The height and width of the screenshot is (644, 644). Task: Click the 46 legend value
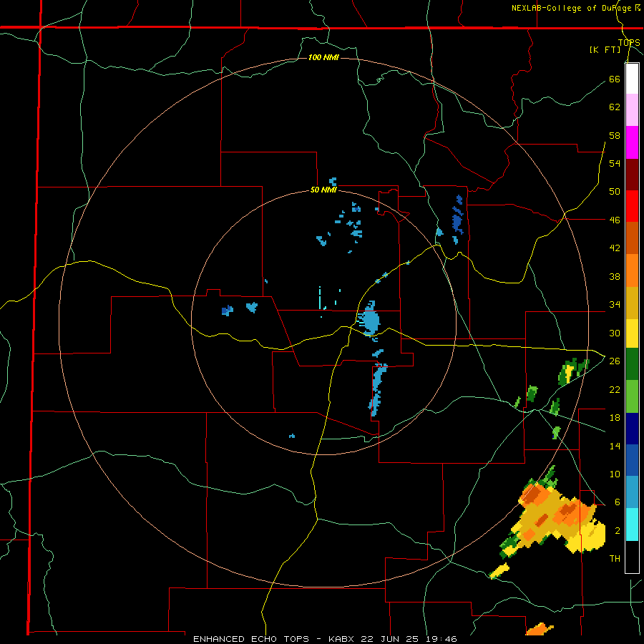point(615,220)
